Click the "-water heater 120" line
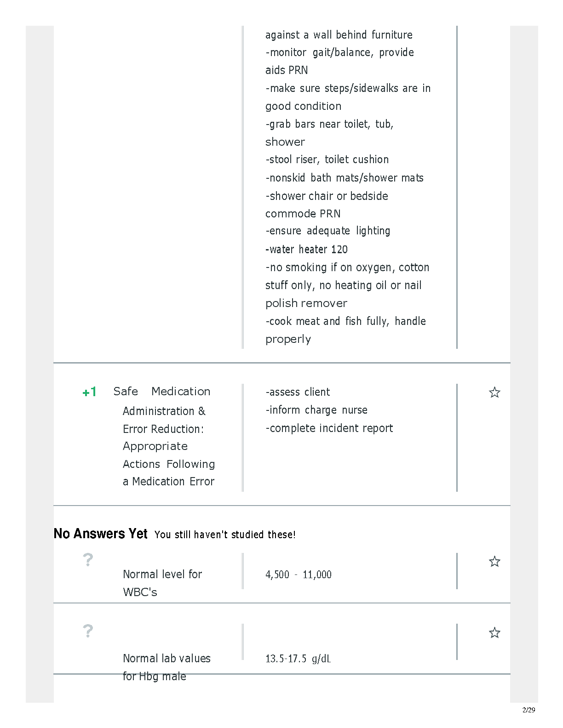This screenshot has height=728, width=563. point(306,250)
